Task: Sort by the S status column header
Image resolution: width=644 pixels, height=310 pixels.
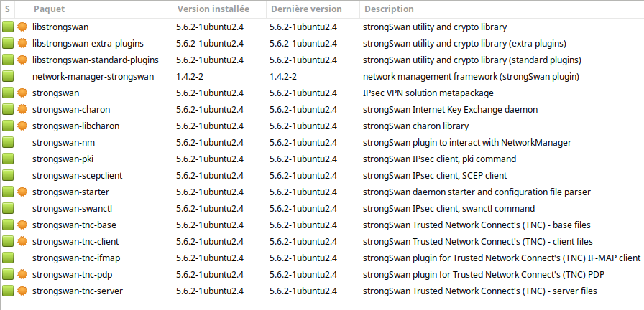Action: [x=8, y=9]
